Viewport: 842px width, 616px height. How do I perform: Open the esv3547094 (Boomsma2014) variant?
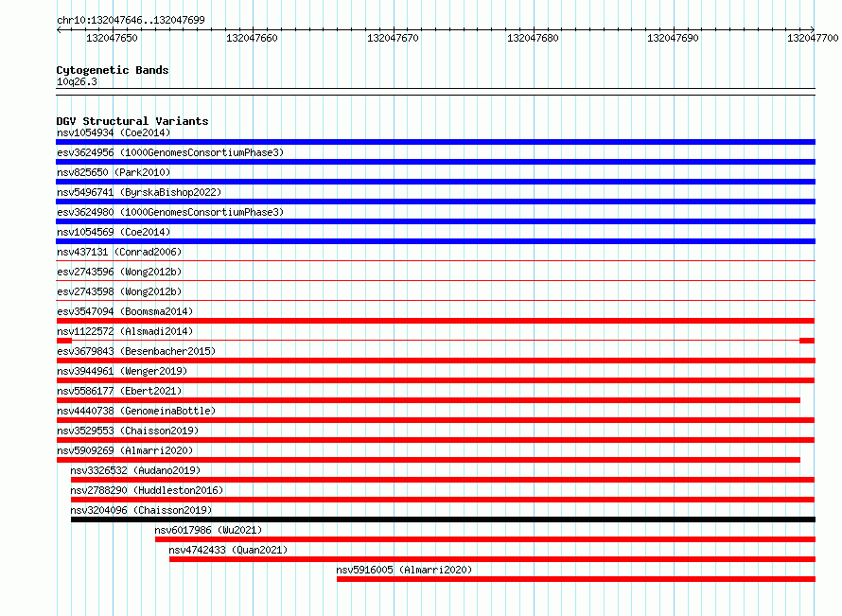pyautogui.click(x=125, y=311)
